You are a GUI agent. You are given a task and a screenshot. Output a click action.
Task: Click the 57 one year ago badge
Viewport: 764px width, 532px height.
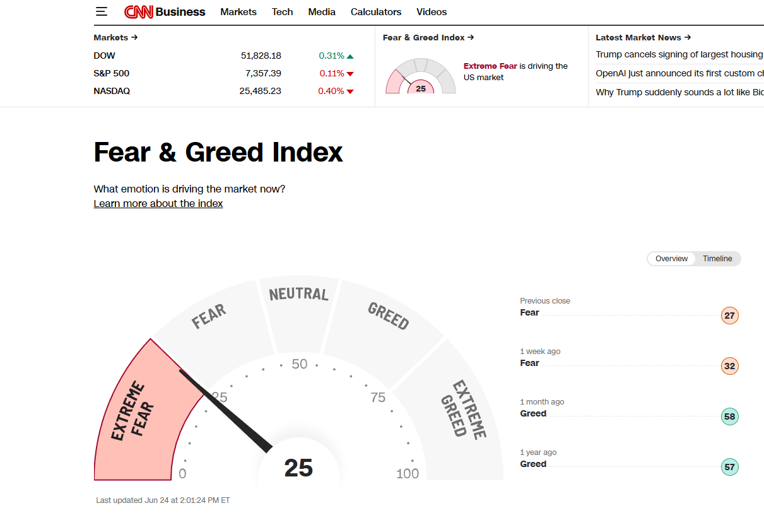click(729, 467)
